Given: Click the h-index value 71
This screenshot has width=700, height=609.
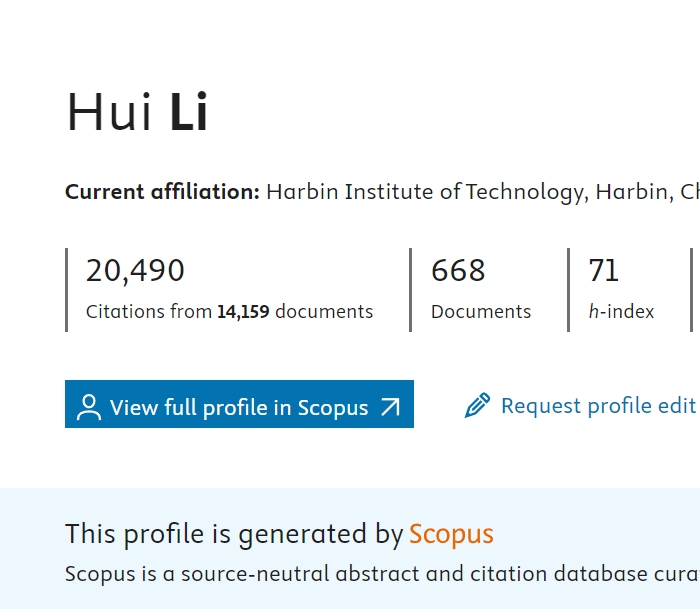Looking at the screenshot, I should tap(604, 270).
